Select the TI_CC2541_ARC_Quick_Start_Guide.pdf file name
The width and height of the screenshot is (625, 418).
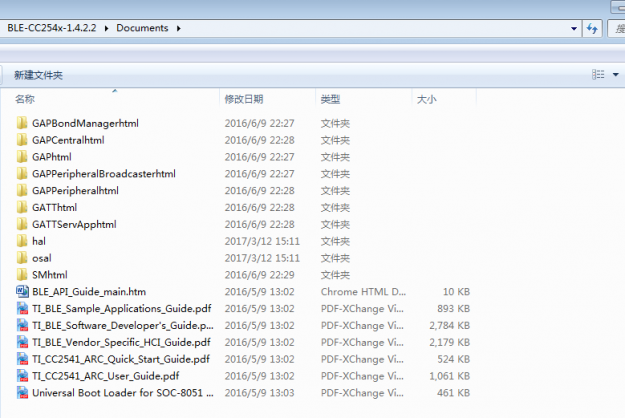121,359
